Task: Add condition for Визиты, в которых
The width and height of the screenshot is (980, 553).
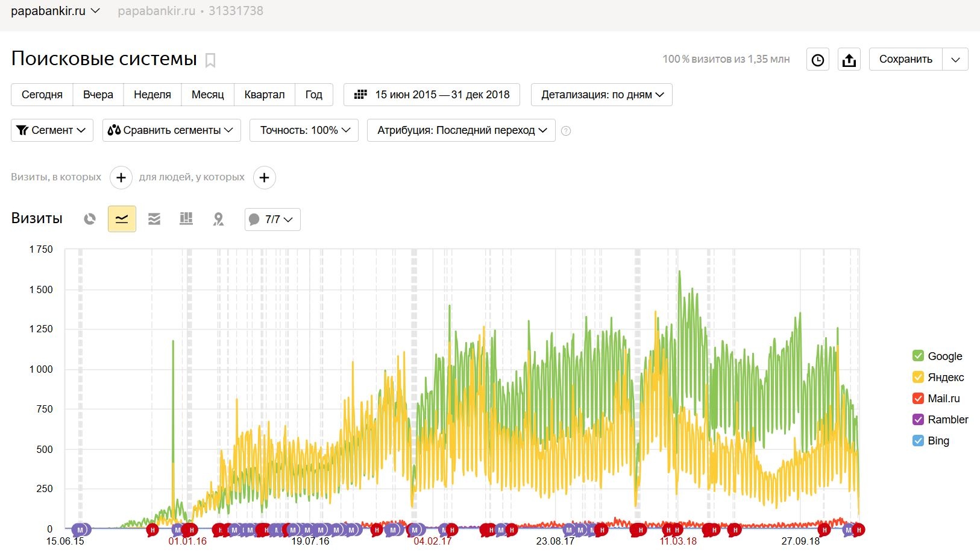Action: 121,177
